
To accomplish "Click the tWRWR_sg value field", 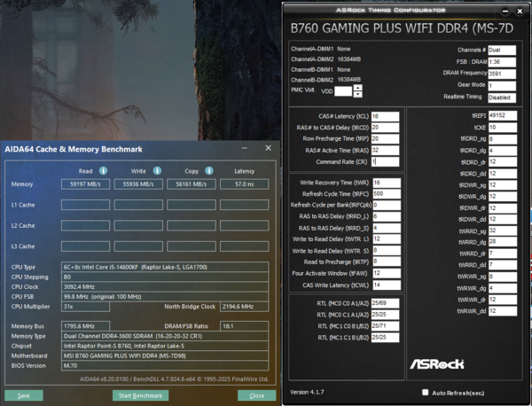I will [503, 277].
